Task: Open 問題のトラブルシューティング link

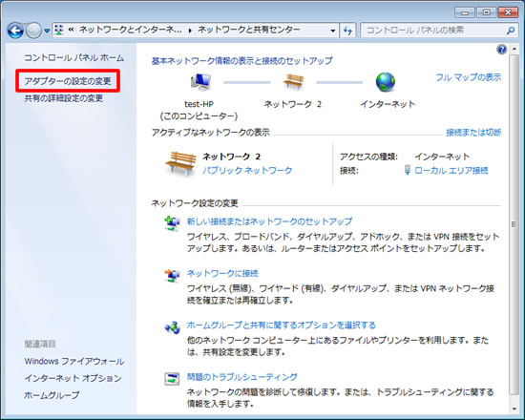Action: click(x=241, y=377)
